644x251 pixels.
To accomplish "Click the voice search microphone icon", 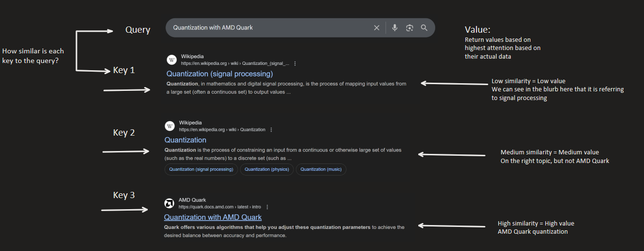I will click(395, 28).
